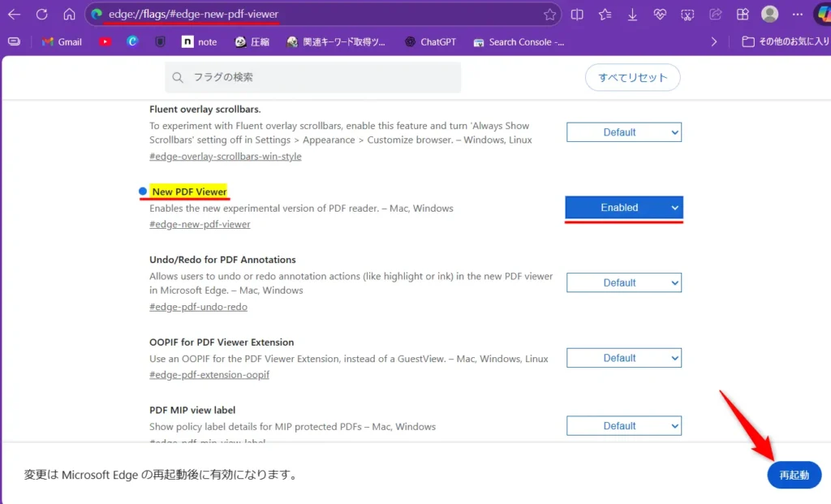Click the browser back arrow
This screenshot has width=831, height=504.
tap(15, 15)
